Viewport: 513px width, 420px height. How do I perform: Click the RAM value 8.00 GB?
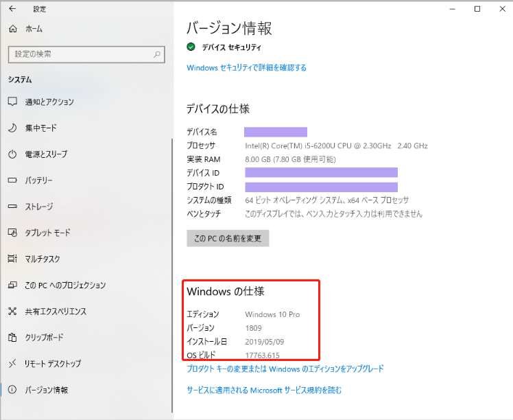(x=291, y=159)
